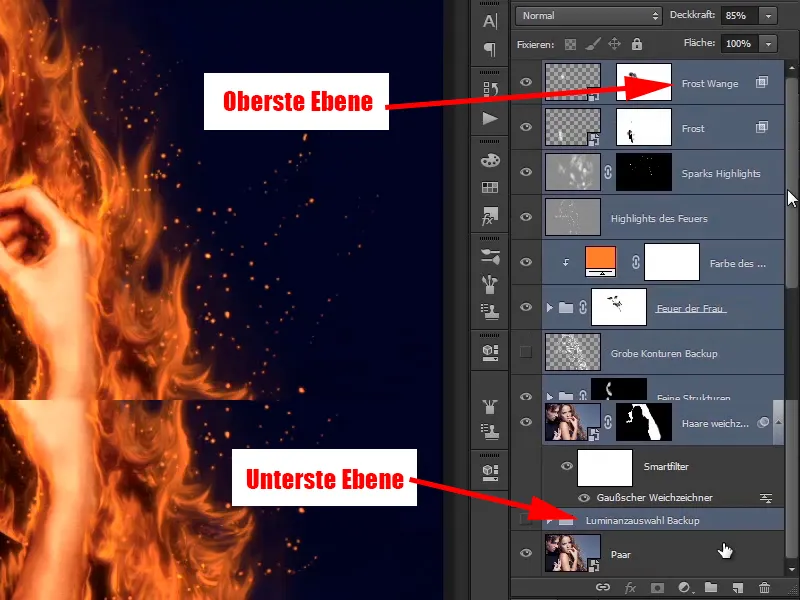Open the Fläche fill dropdown arrow
The width and height of the screenshot is (800, 600).
[768, 44]
